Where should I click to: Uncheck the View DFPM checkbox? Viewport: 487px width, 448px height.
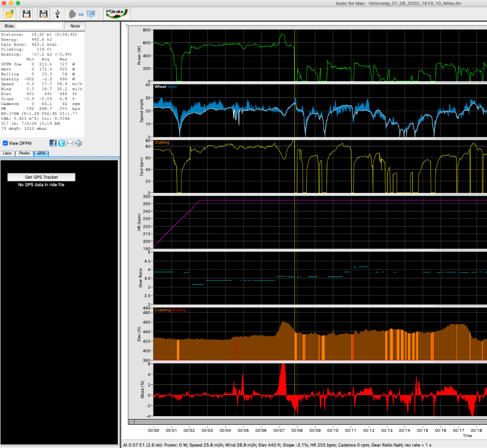tap(5, 143)
